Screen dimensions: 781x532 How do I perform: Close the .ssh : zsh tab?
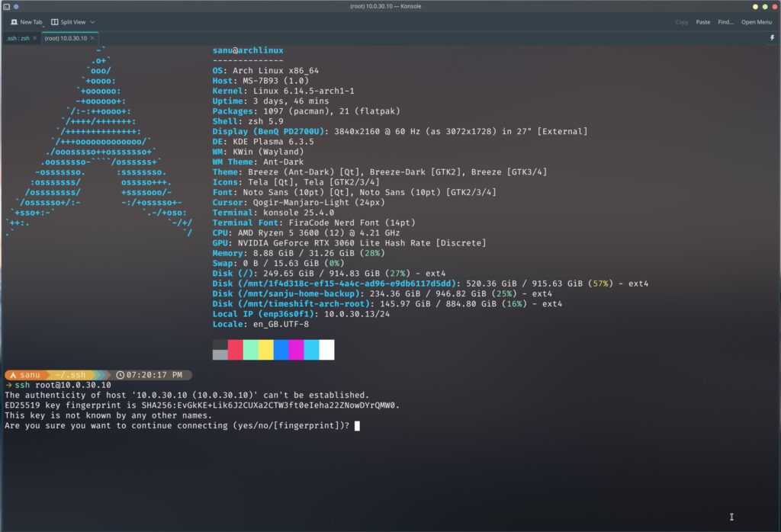[x=34, y=38]
